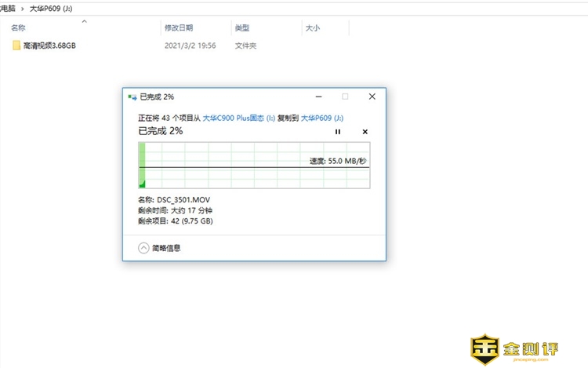The width and height of the screenshot is (588, 368).
Task: Close the copy progress dialog window
Action: [372, 97]
